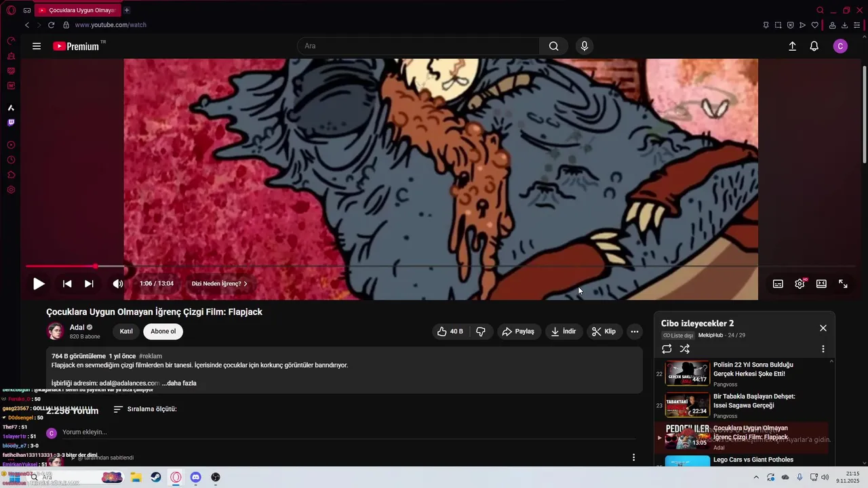Open the YouTube hamburger guide menu
This screenshot has height=488, width=868.
37,46
